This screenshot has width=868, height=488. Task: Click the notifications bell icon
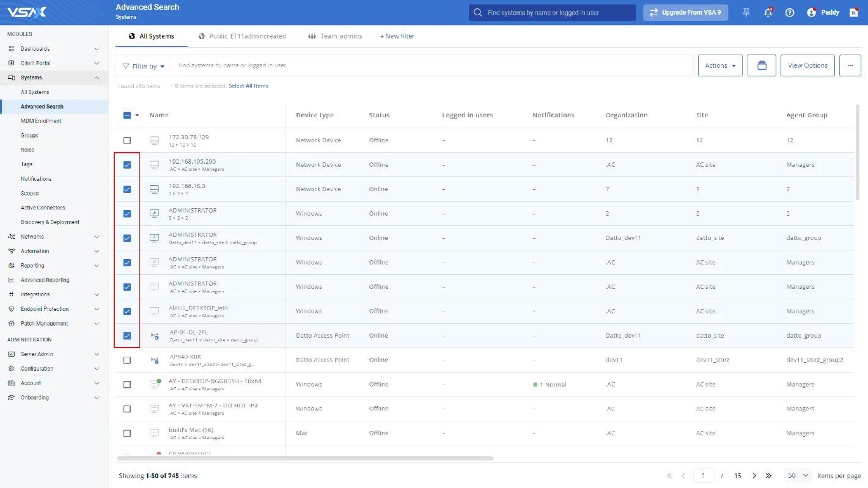coord(768,12)
